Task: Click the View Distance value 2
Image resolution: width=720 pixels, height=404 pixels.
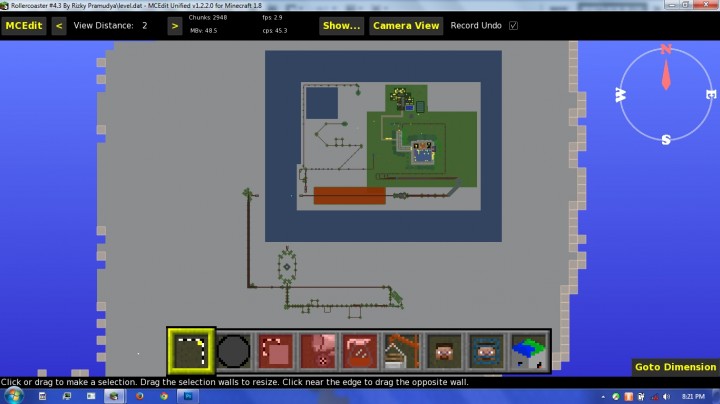Action: [145, 26]
